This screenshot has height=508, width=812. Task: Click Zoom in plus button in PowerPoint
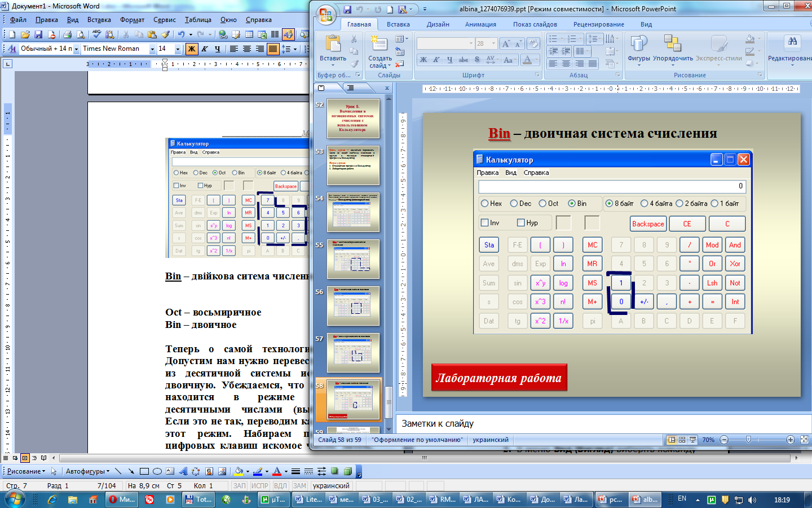[x=791, y=440]
